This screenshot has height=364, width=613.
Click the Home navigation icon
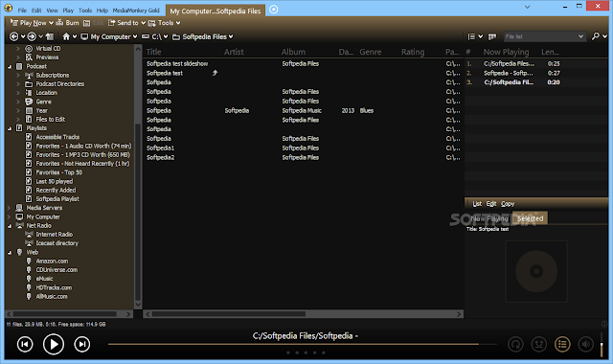[x=66, y=36]
